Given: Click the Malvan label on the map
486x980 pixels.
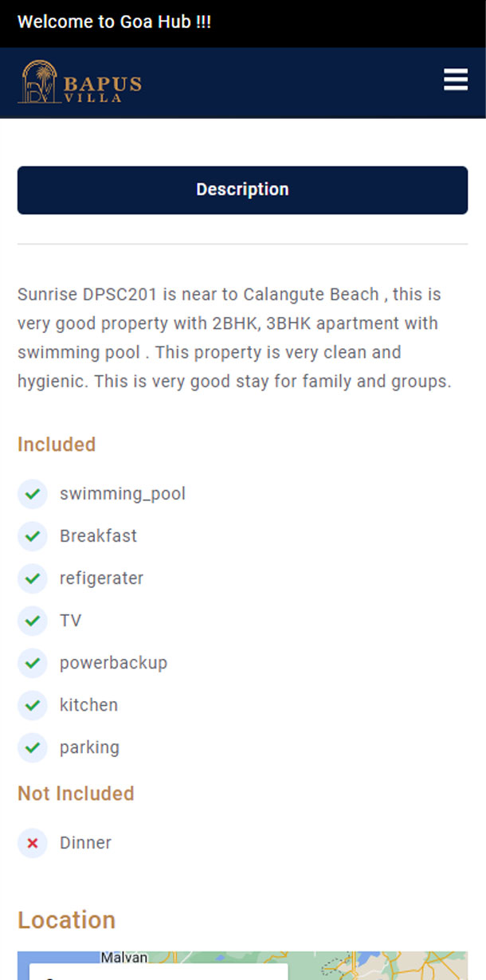Looking at the screenshot, I should pos(123,957).
